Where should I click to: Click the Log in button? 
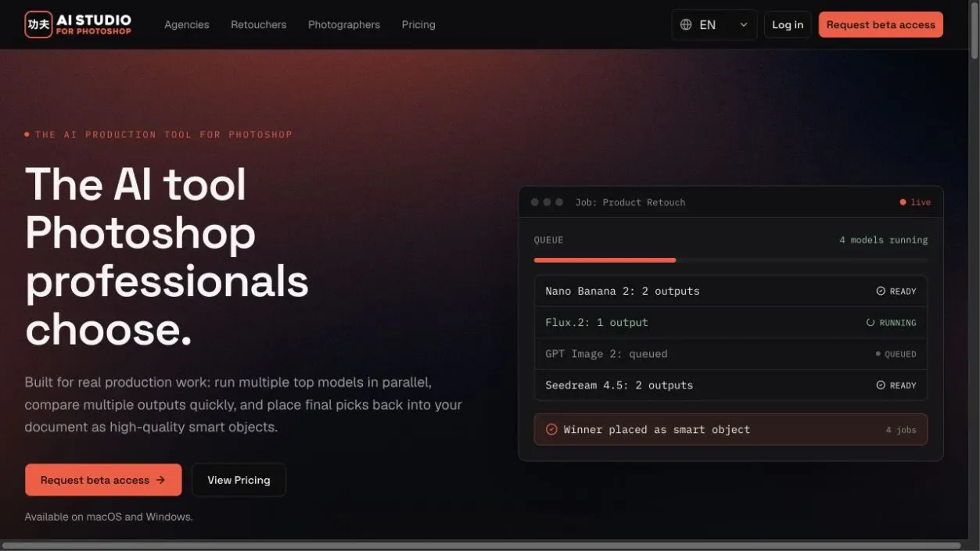pyautogui.click(x=788, y=25)
